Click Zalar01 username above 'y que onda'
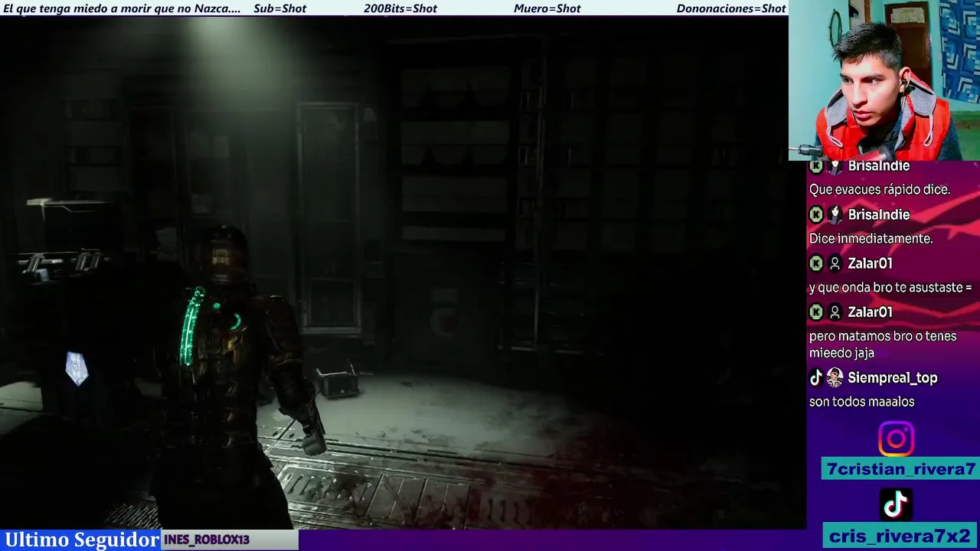Screen dimensions: 980x551 [x=871, y=263]
